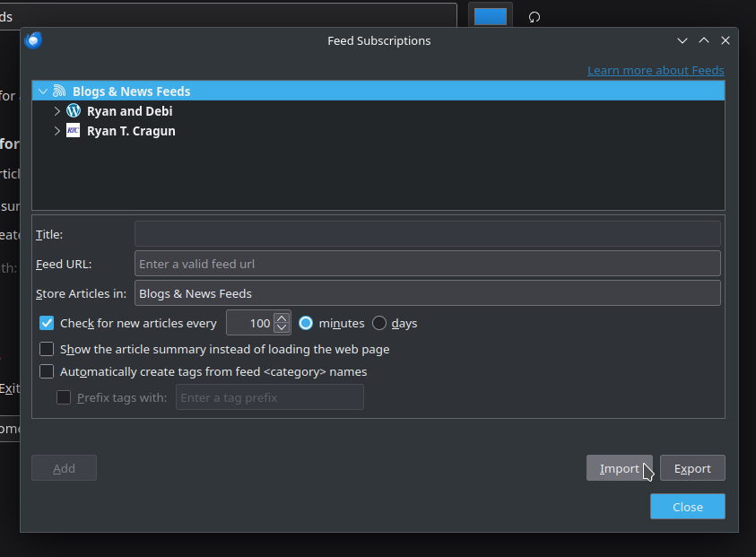This screenshot has height=557, width=756.
Task: Open the Learn more about Feeds link
Action: click(656, 70)
